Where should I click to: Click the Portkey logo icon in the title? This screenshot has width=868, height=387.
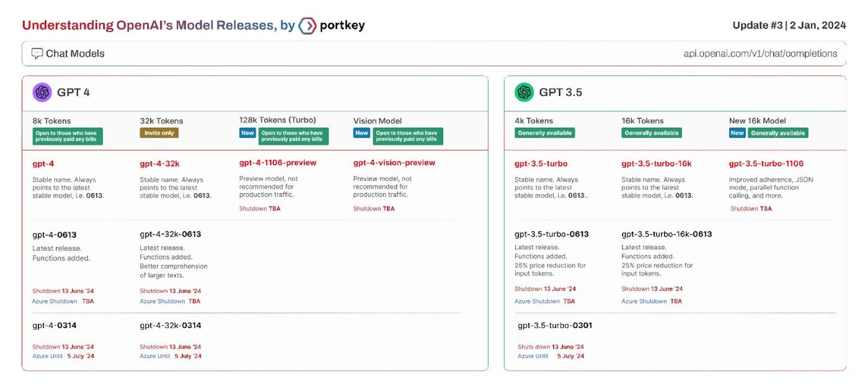(307, 26)
